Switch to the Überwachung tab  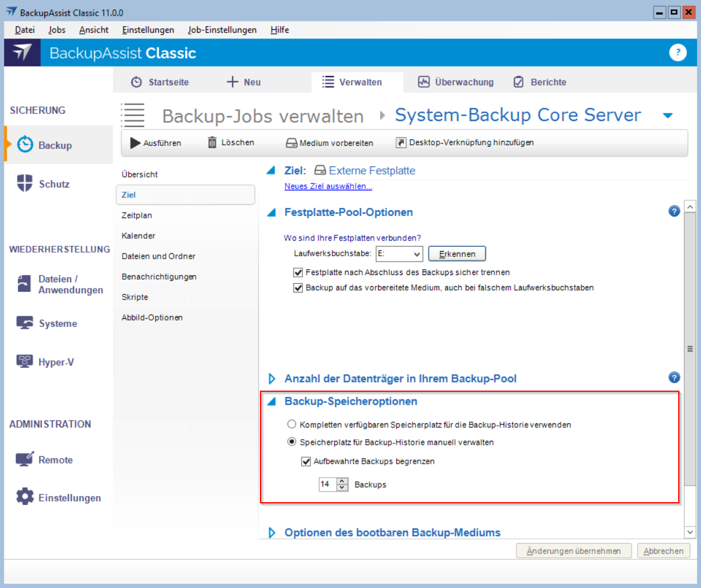(456, 82)
